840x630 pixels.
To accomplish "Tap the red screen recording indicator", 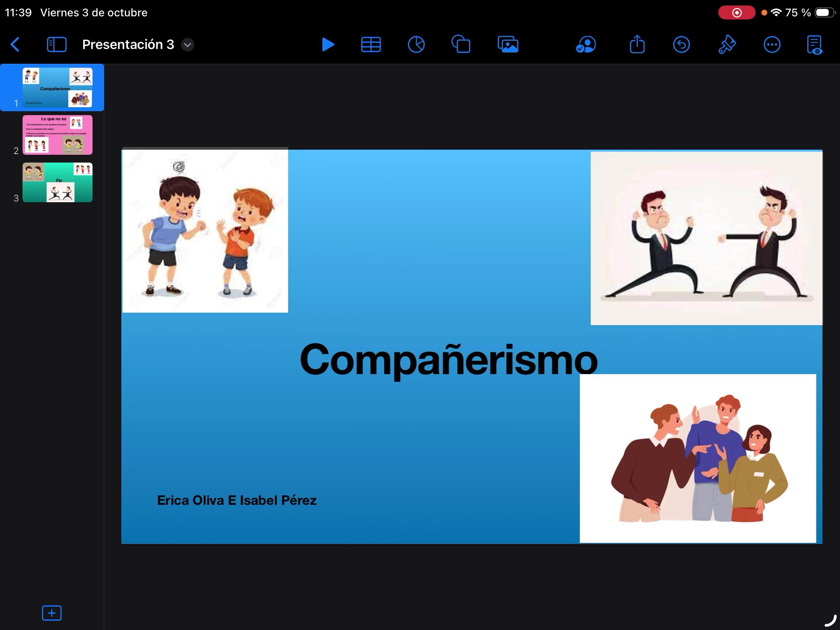I will click(x=736, y=13).
